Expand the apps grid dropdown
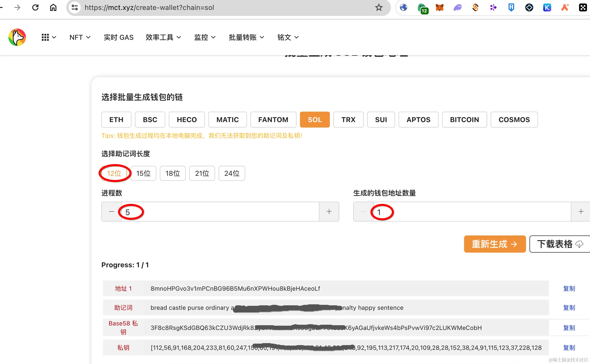This screenshot has width=590, height=364. [49, 37]
